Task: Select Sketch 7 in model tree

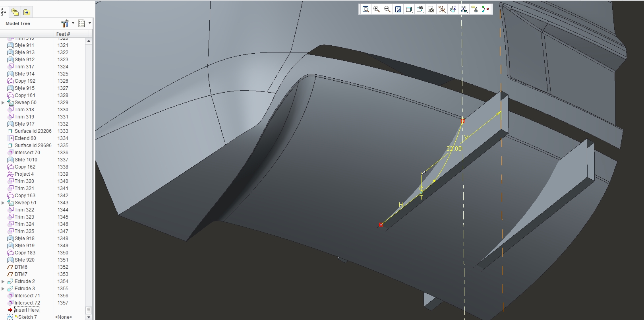Action: coord(27,317)
